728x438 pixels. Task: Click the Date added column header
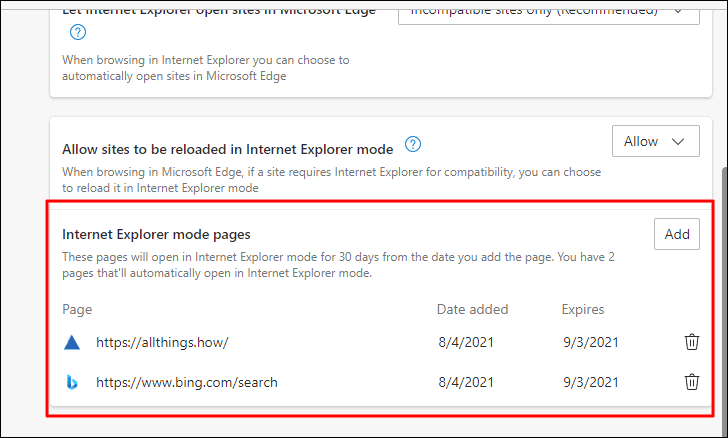(473, 309)
